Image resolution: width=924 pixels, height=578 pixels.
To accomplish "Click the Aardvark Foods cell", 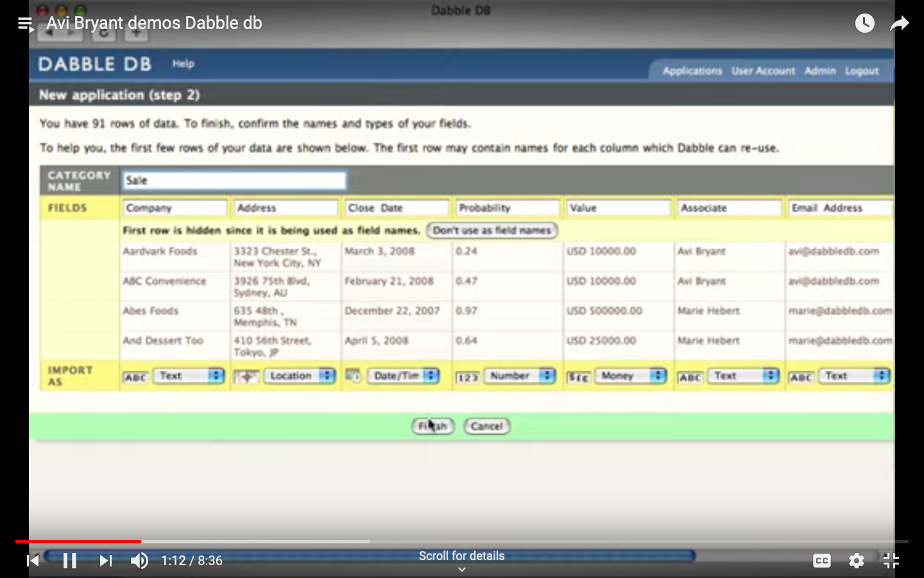I will [x=160, y=251].
